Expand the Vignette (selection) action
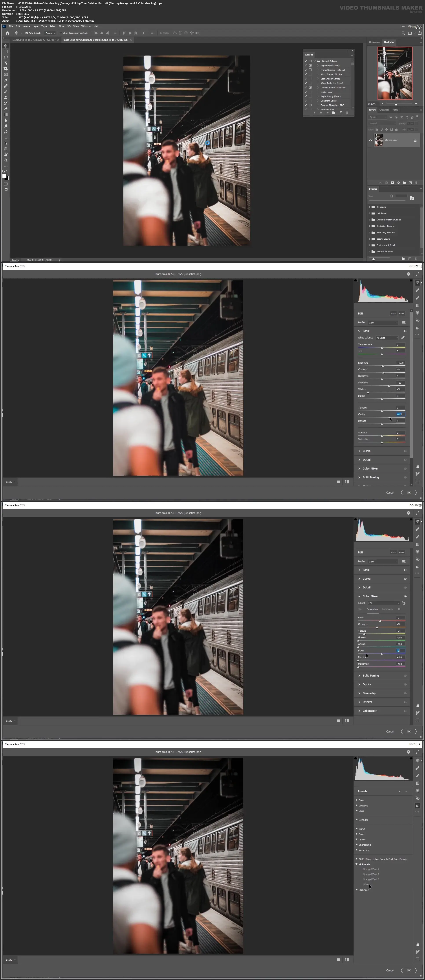 pos(318,65)
